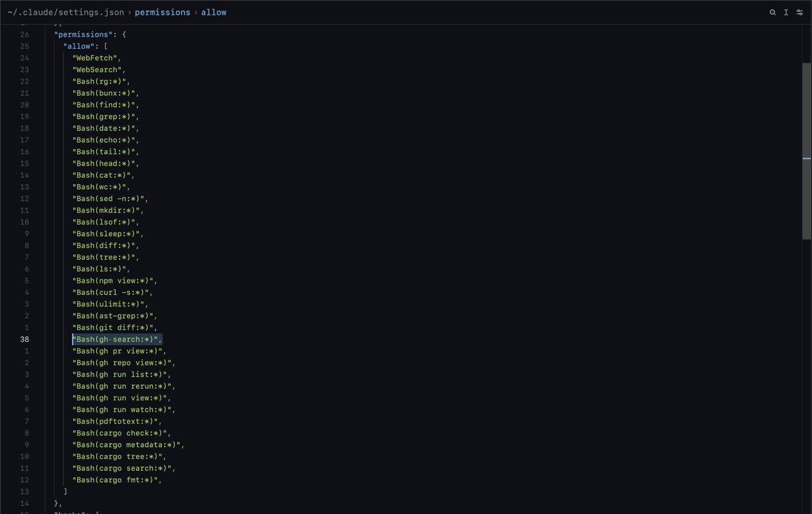812x514 pixels.
Task: Click the "Bash(cargo metadata:*)" entry
Action: pos(129,445)
